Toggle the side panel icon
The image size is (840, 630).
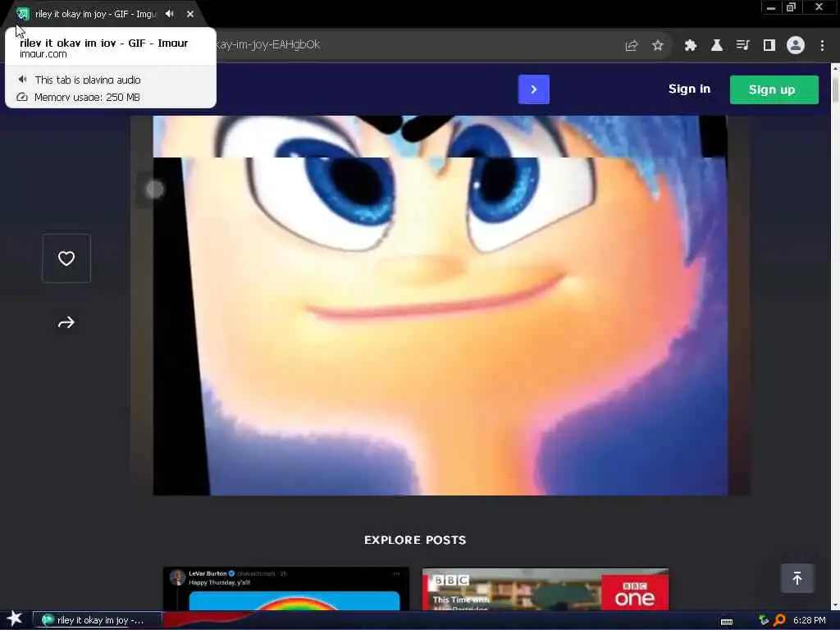(x=769, y=46)
